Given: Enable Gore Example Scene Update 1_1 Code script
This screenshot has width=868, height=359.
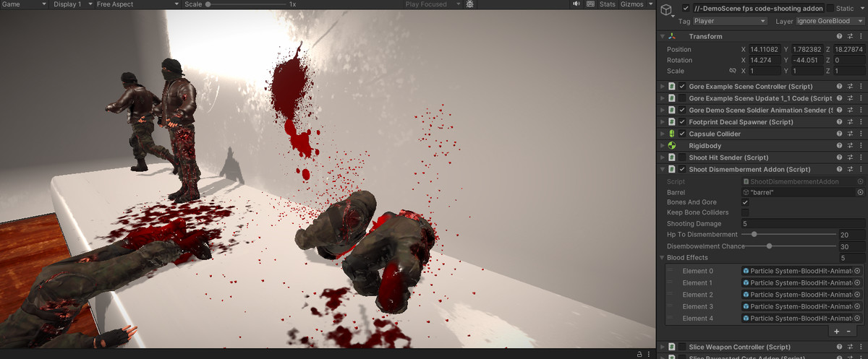Looking at the screenshot, I should [682, 98].
